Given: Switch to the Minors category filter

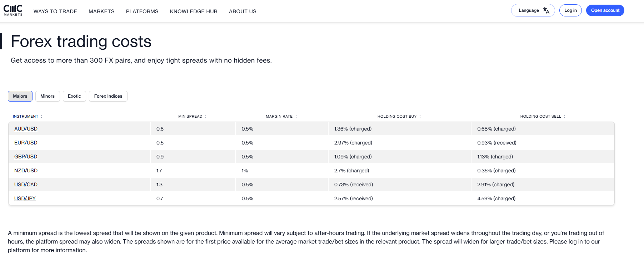Looking at the screenshot, I should click(48, 96).
